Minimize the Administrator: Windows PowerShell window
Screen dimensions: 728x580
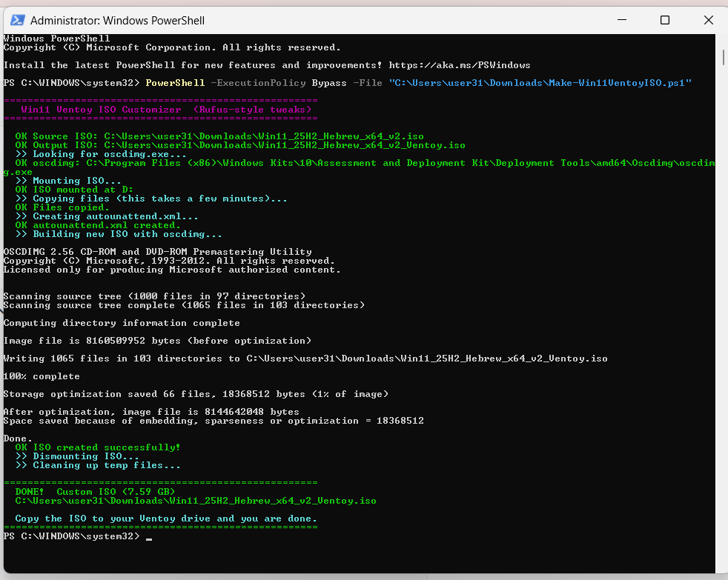tap(622, 20)
